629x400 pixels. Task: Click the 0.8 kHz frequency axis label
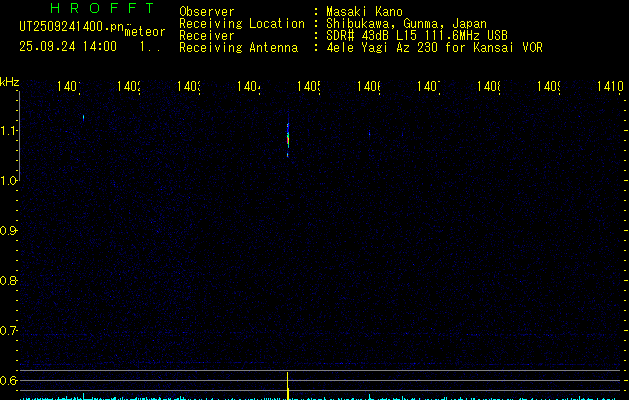coord(8,280)
